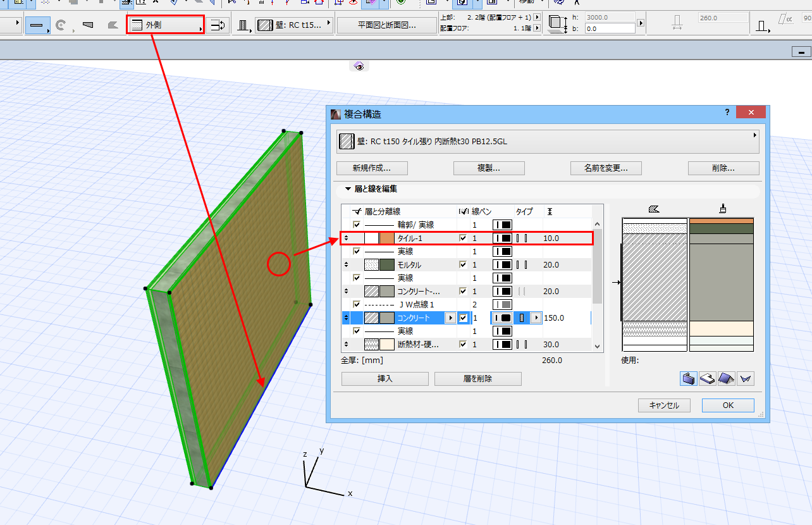Select the polygon wall geometry method icon

113,25
